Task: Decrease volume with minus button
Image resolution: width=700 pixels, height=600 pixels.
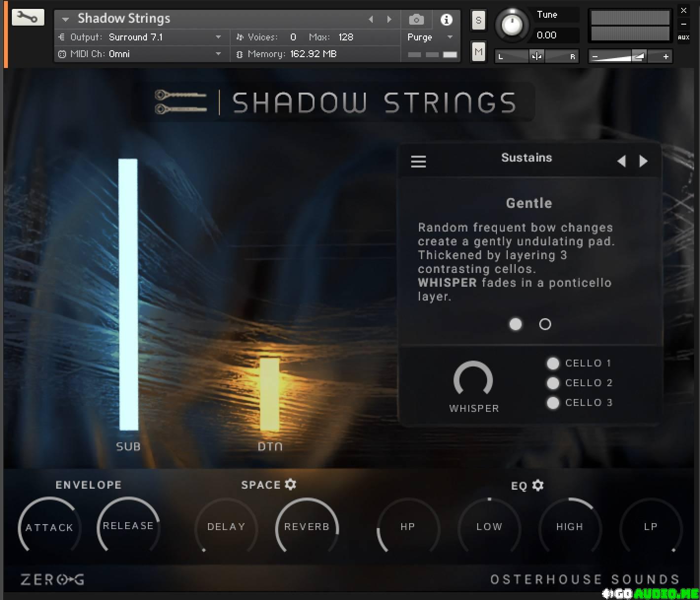Action: pos(595,57)
